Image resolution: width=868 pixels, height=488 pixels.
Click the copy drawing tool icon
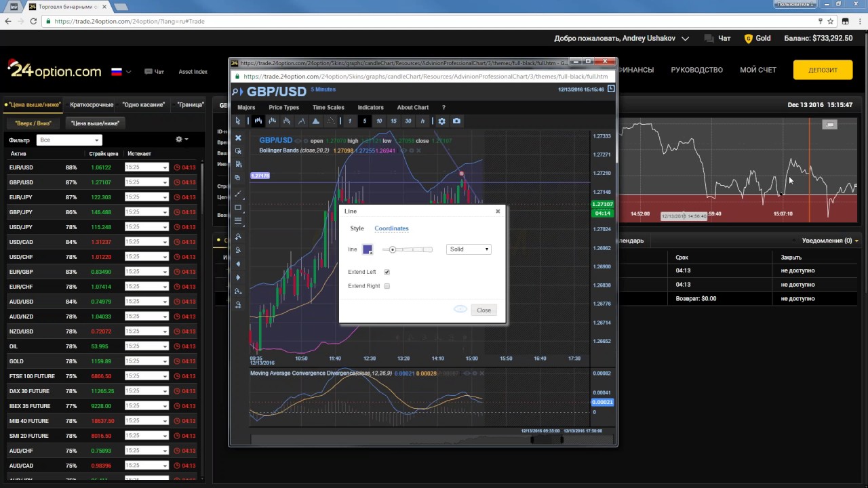coord(238,178)
